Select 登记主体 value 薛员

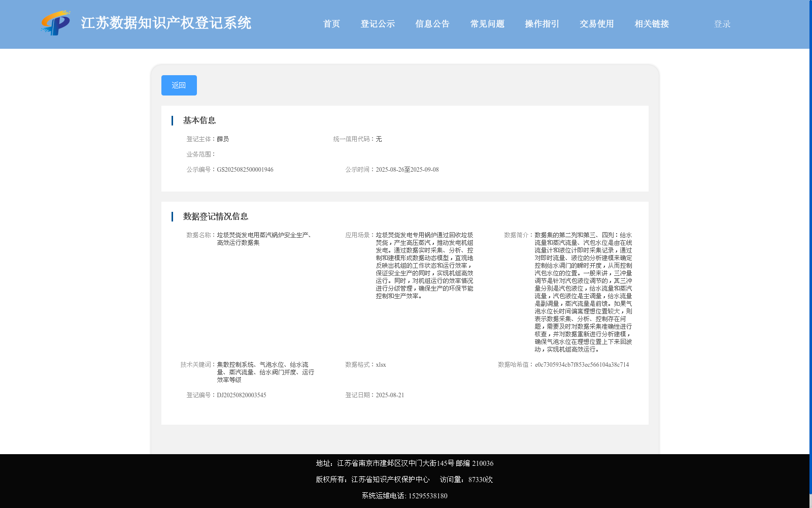(223, 139)
